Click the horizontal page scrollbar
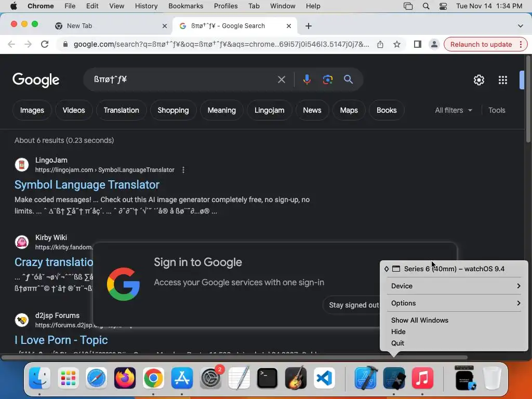This screenshot has width=532, height=399. [234, 357]
